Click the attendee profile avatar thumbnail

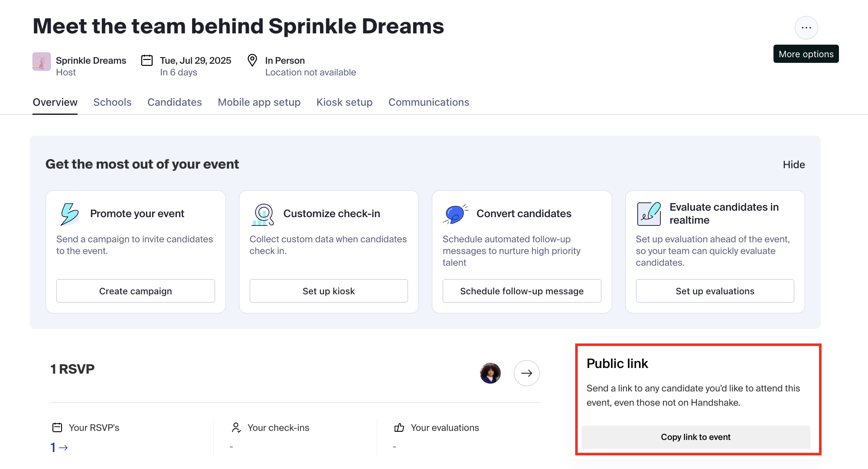coord(489,373)
